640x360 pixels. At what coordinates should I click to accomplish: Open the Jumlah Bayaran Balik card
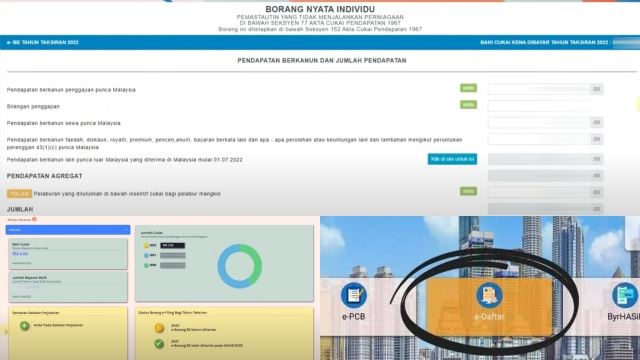point(68,287)
